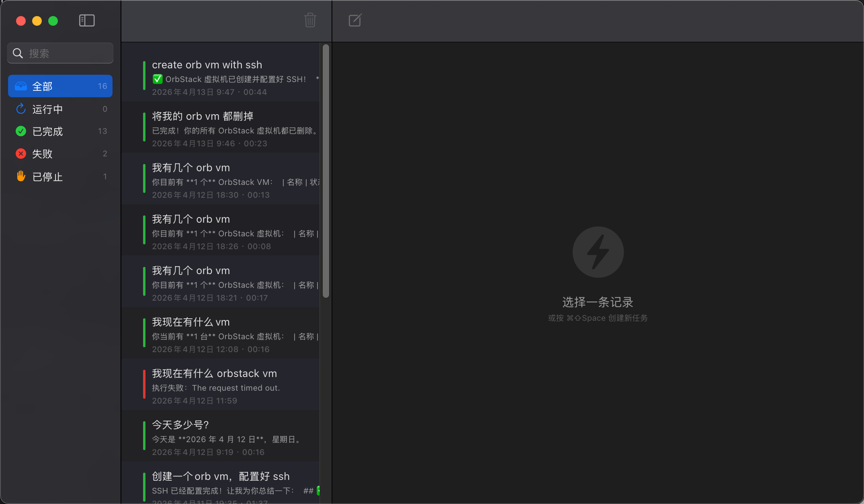
Task: Filter by 已停止 tasks
Action: [x=60, y=176]
